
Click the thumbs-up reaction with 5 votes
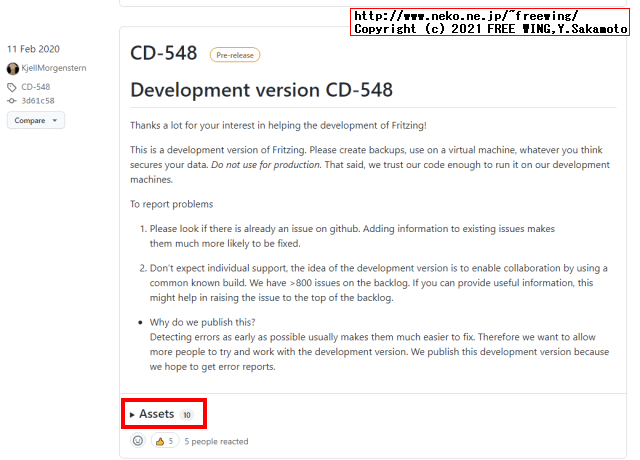point(165,441)
